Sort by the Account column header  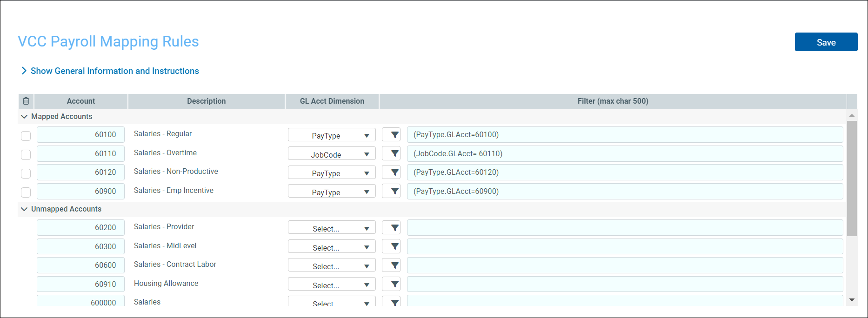click(81, 101)
